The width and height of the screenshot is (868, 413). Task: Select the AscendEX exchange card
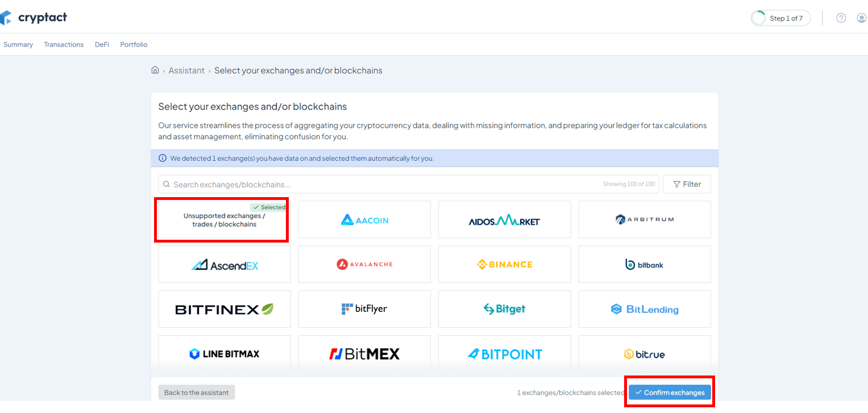pos(225,264)
